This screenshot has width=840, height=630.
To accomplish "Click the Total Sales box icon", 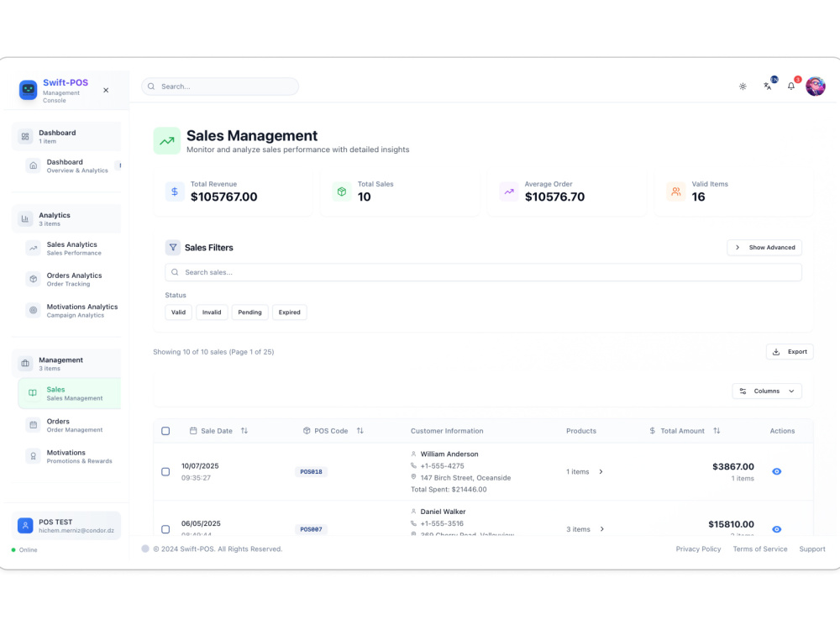I will (342, 192).
